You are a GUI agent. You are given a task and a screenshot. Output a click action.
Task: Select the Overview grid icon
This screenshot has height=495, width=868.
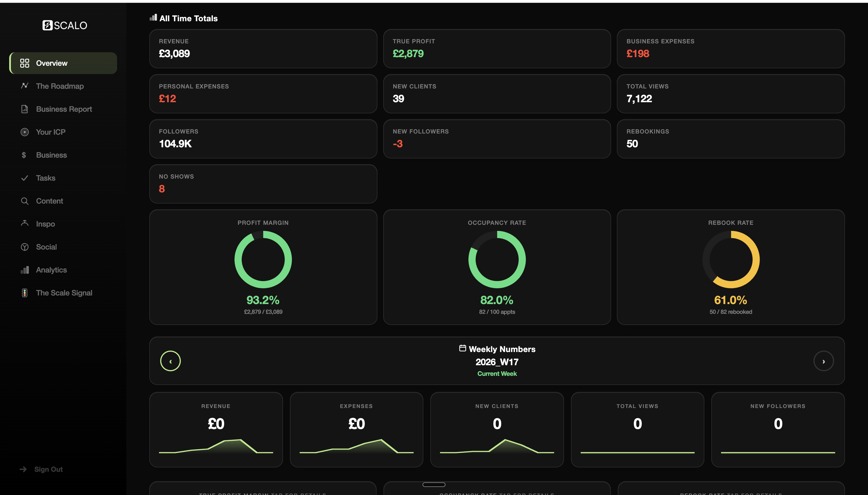[24, 63]
